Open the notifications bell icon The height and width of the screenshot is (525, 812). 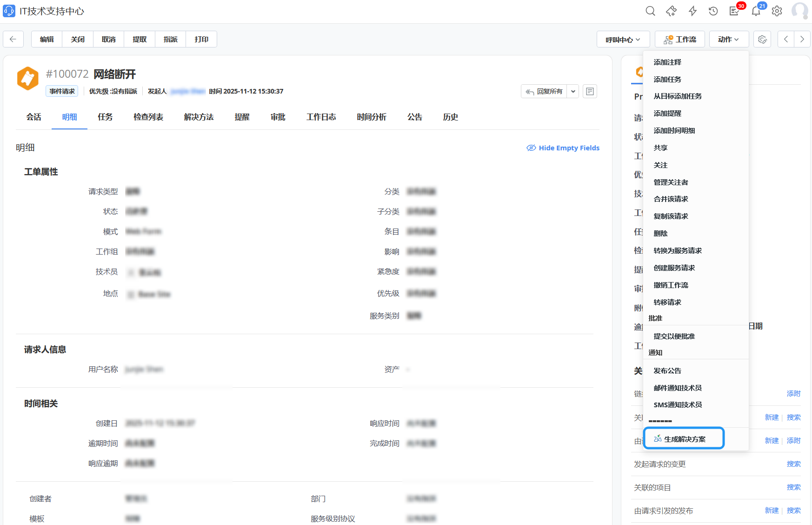pos(756,12)
